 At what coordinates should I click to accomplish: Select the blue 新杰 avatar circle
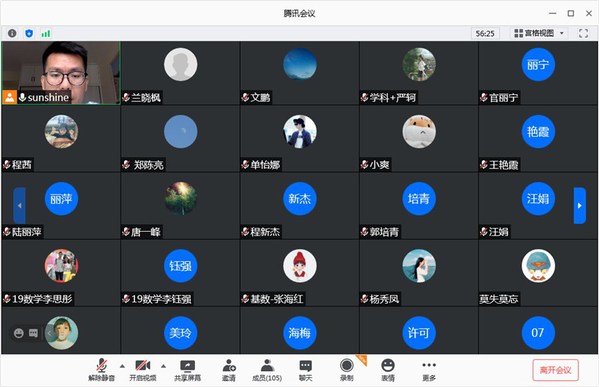[300, 199]
